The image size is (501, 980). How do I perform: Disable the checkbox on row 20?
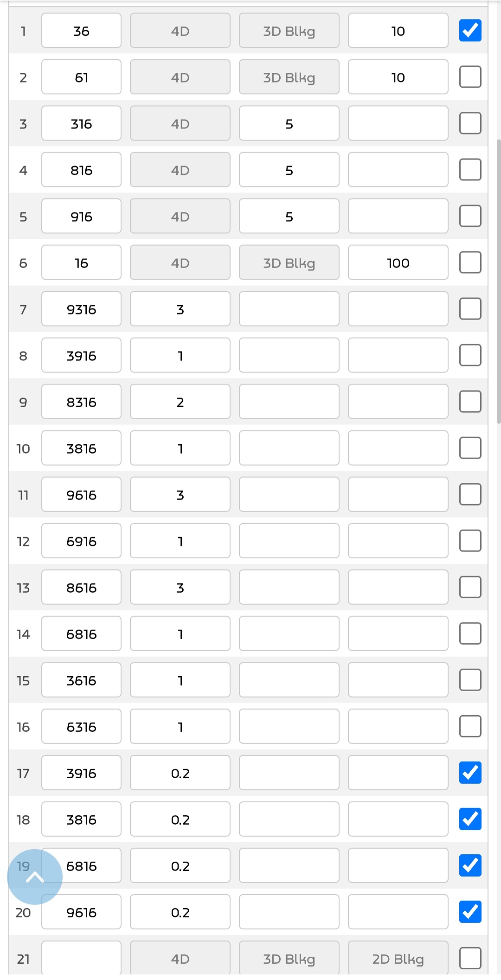tap(470, 912)
